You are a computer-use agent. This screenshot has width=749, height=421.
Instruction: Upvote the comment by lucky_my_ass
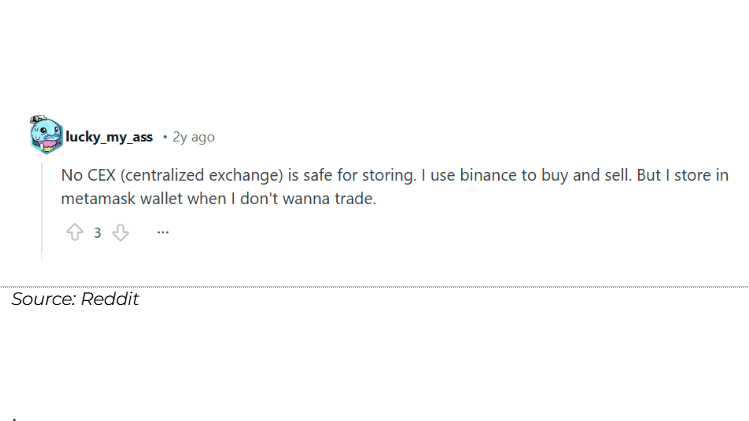74,232
